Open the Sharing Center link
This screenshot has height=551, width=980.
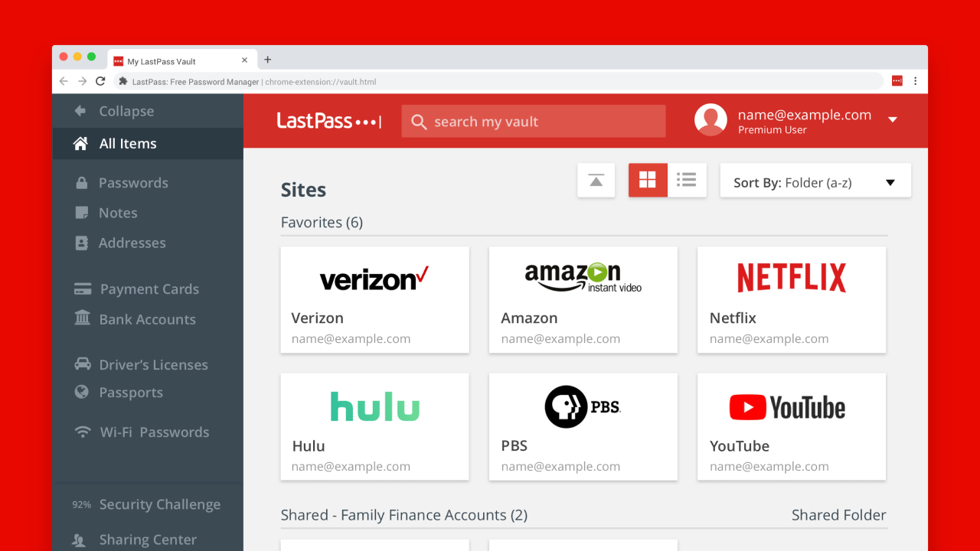148,540
